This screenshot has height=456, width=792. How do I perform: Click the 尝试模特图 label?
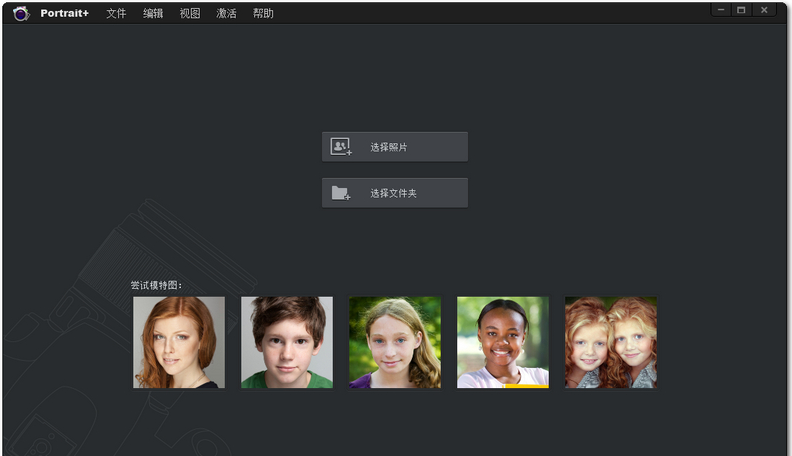156,285
